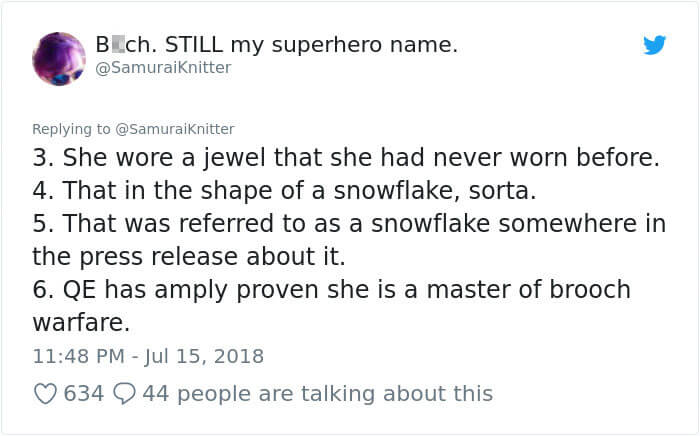700x436 pixels.
Task: Click the text "6. QE has amply proven"
Action: point(180,290)
